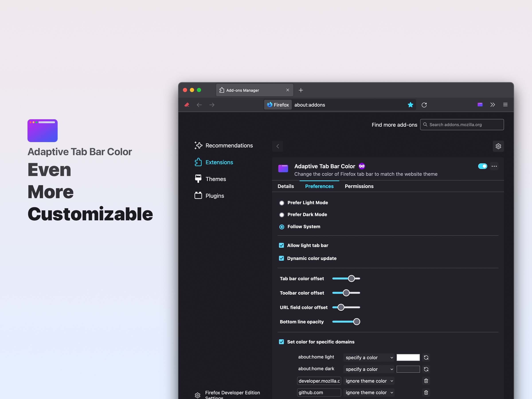Click the Toolbar color offset slider

point(346,293)
